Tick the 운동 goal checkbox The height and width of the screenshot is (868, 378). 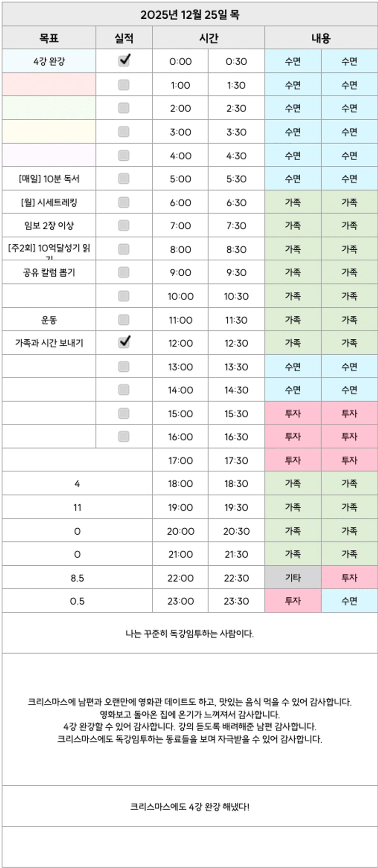[x=124, y=320]
